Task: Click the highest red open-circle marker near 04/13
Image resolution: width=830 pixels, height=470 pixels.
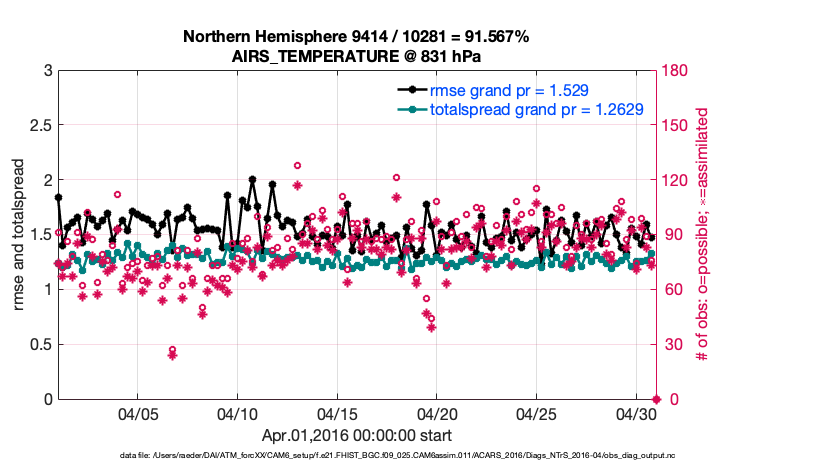Action: click(297, 166)
